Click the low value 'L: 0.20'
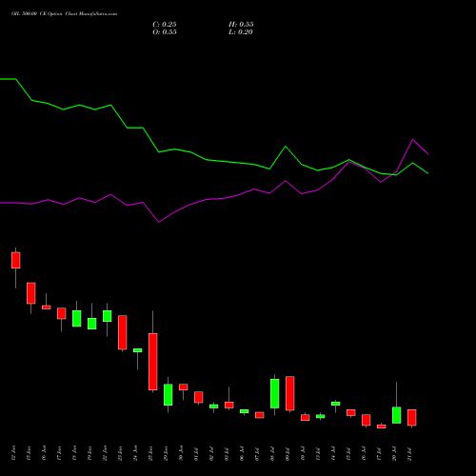Screen dimensions: 476x476 241,32
